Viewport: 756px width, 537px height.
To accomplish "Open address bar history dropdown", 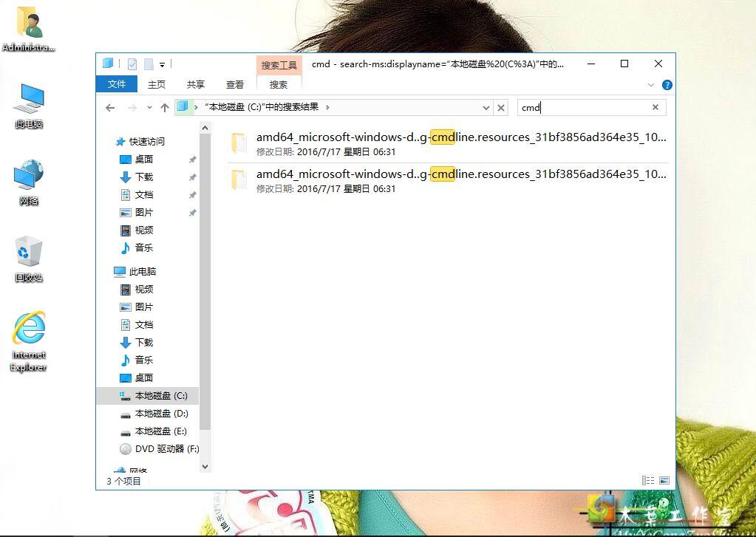I will click(x=486, y=108).
